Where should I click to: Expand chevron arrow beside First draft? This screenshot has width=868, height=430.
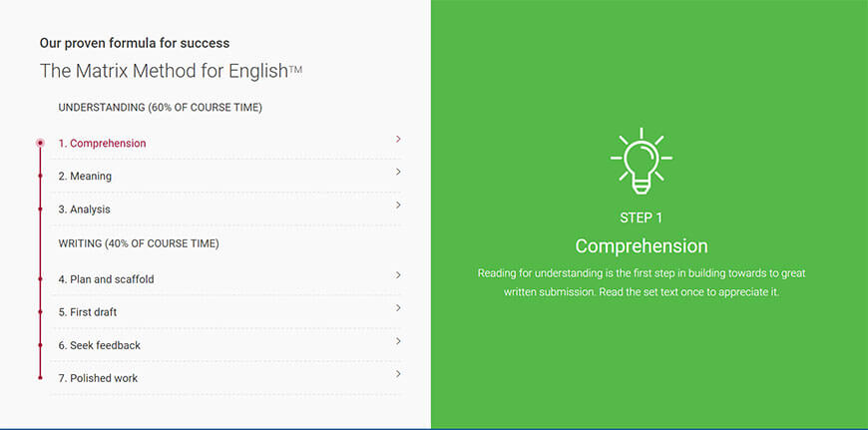click(x=398, y=308)
